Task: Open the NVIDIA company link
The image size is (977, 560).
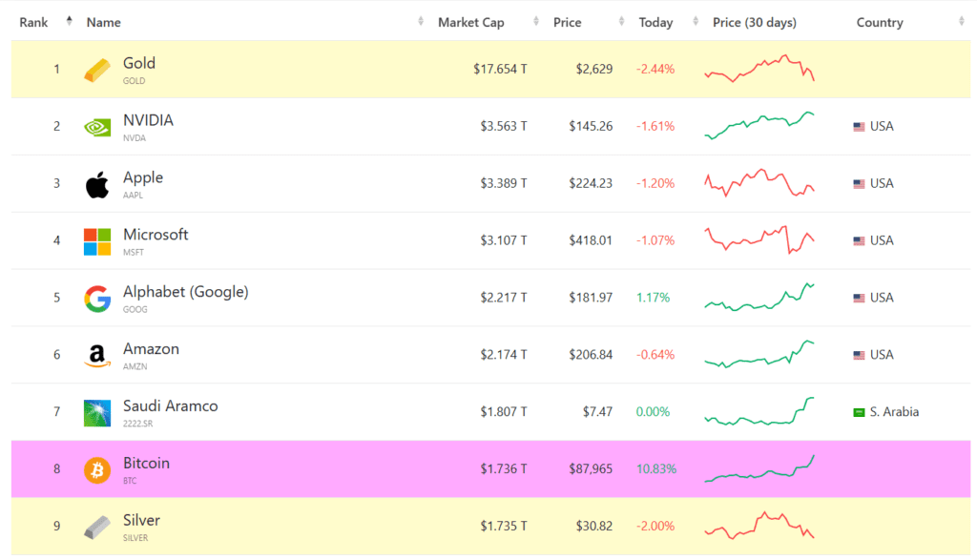Action: tap(148, 120)
